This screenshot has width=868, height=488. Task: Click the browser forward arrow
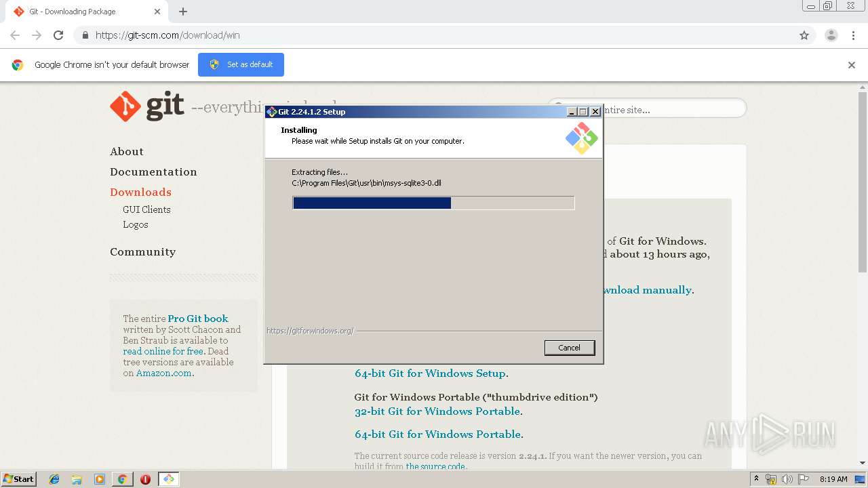point(37,35)
